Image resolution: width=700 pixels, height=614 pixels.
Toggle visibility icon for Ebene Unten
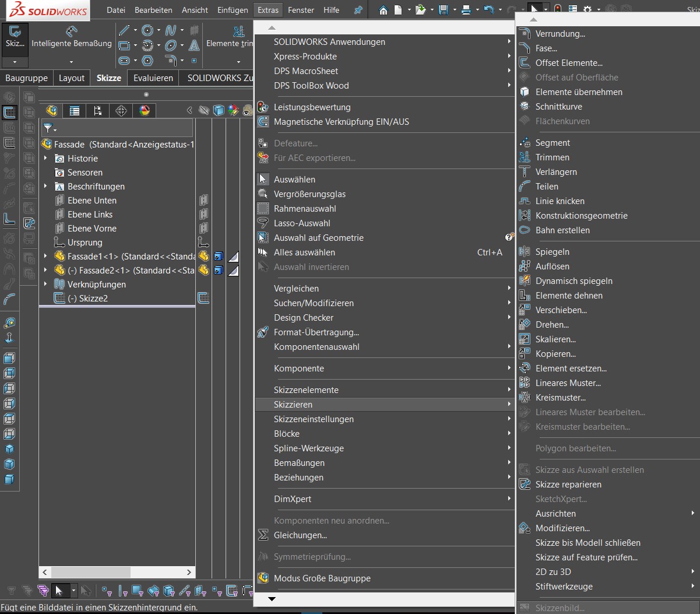pos(203,200)
